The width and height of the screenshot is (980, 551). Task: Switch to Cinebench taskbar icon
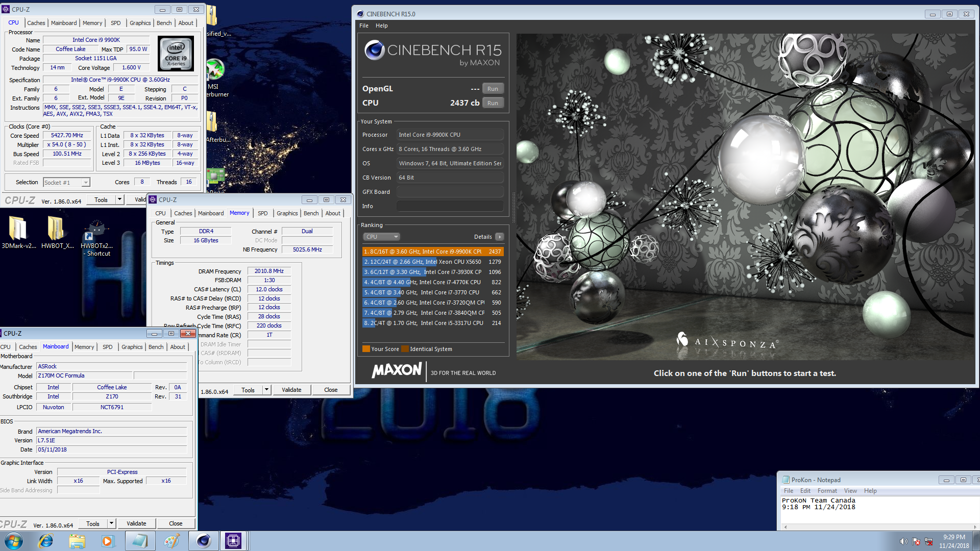click(x=203, y=541)
